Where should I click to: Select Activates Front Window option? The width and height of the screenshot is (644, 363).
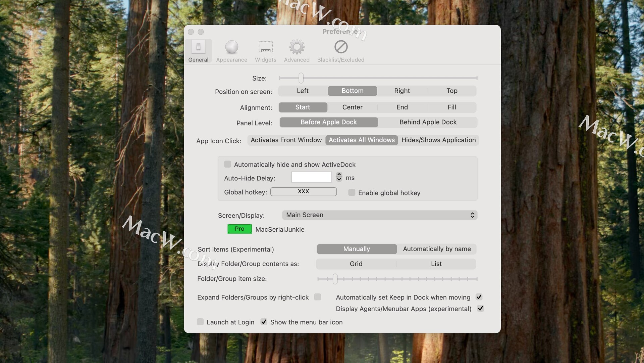click(x=286, y=140)
